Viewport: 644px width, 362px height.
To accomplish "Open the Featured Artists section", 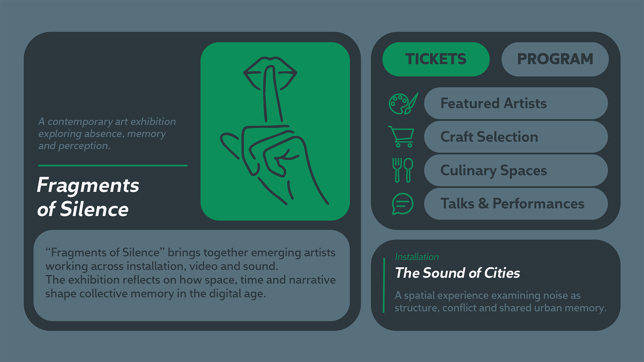I will click(516, 104).
